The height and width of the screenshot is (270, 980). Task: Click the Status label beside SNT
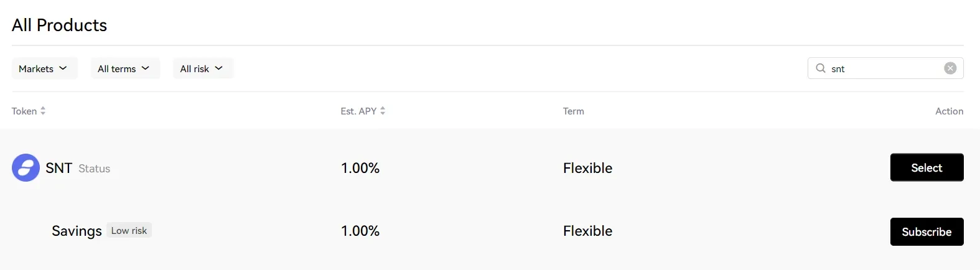[x=94, y=169]
